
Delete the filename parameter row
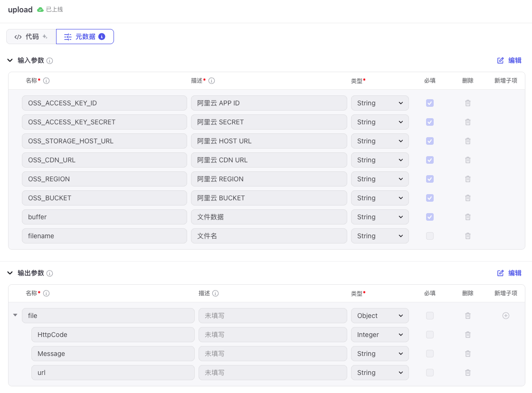click(x=467, y=236)
